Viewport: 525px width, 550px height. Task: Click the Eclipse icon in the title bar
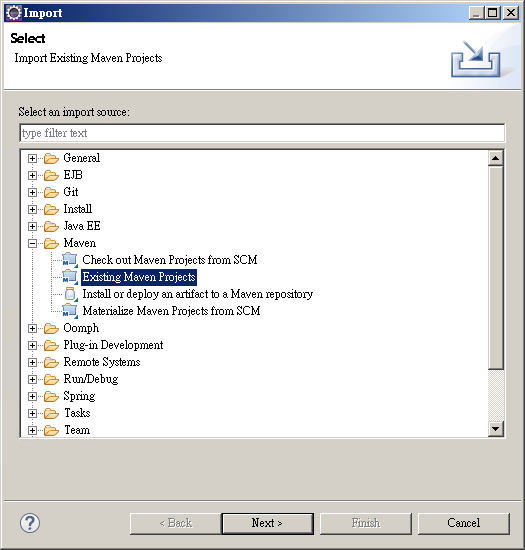tap(14, 13)
